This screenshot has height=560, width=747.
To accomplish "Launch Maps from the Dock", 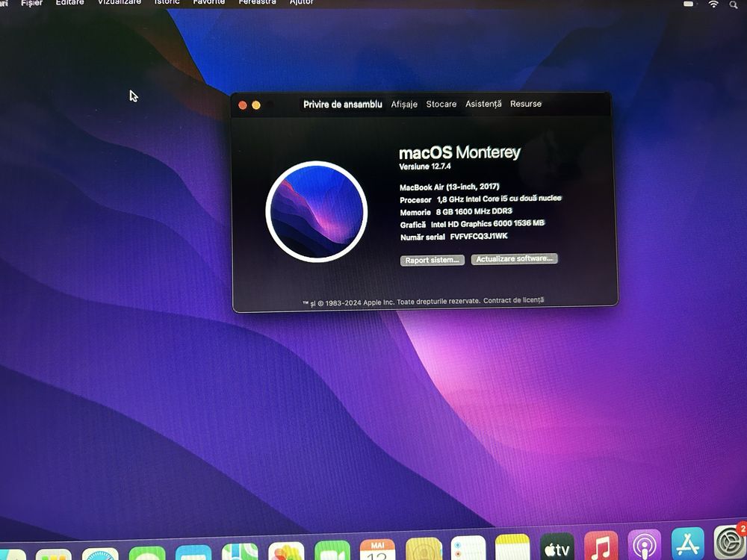I will (x=240, y=552).
